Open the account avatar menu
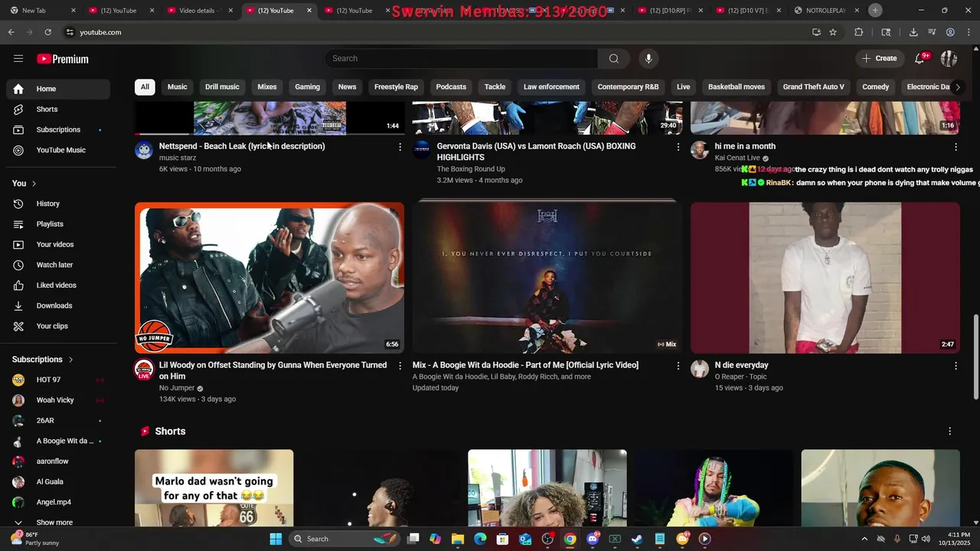Viewport: 980px width, 551px height. [x=949, y=59]
